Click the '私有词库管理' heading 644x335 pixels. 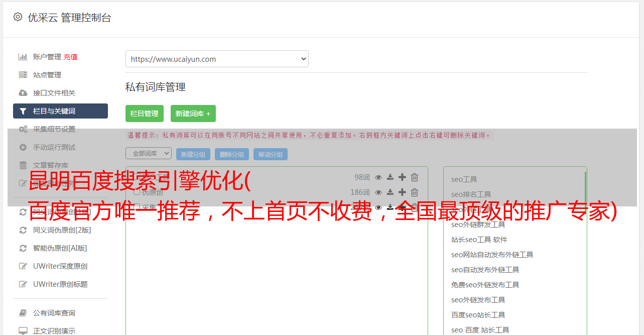(x=156, y=87)
